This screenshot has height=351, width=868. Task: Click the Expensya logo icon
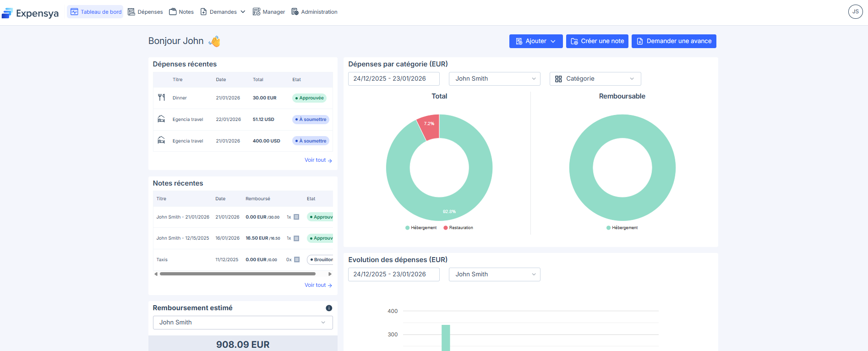tap(7, 13)
